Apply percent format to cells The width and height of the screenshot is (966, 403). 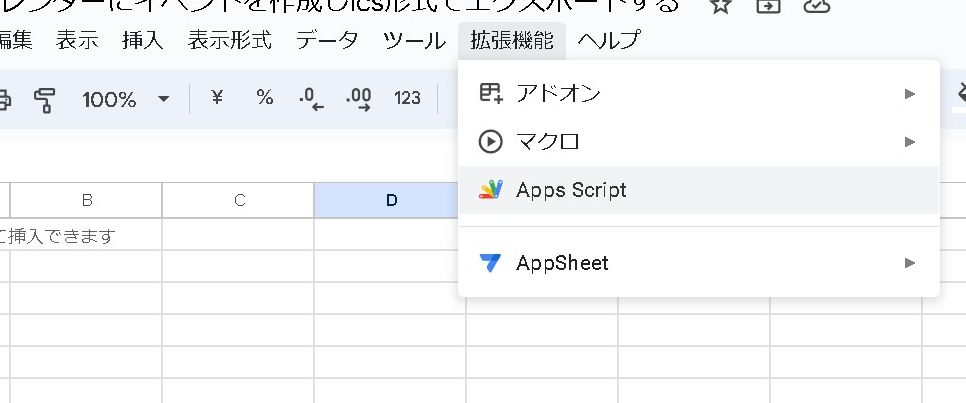(x=265, y=98)
